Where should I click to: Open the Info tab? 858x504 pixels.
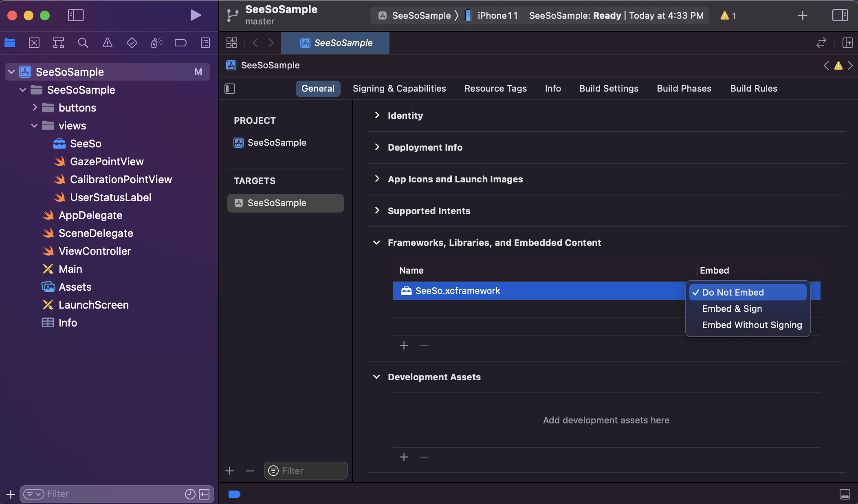[553, 89]
